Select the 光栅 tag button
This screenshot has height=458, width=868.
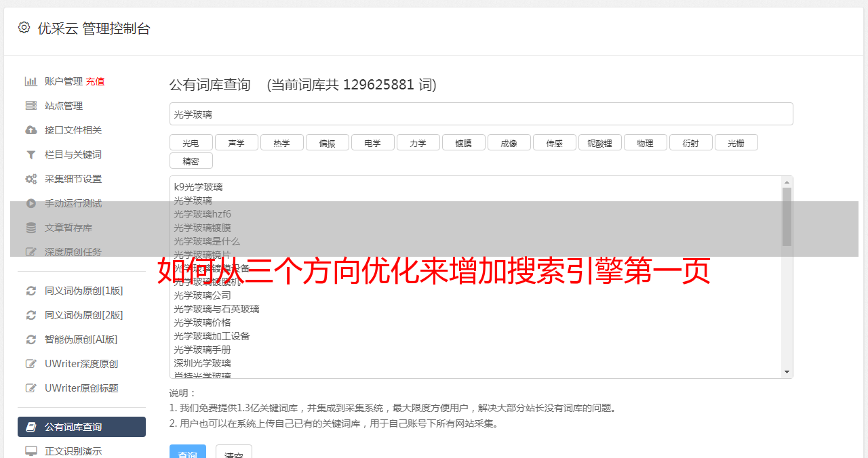736,143
